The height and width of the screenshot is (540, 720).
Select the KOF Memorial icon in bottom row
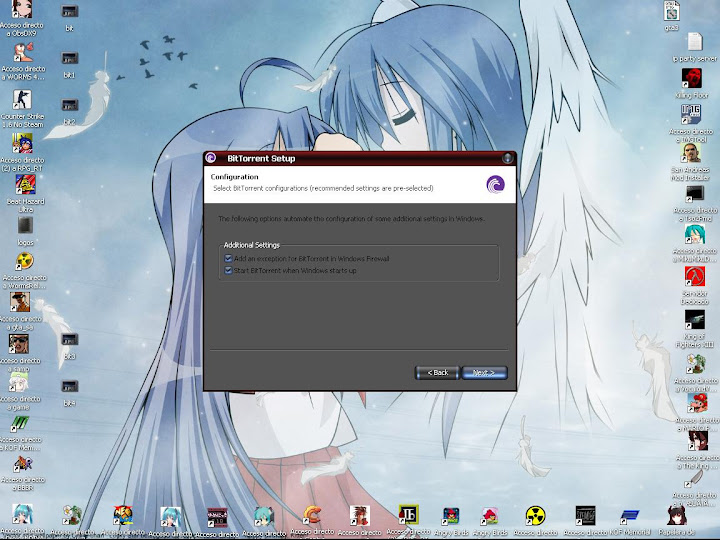click(630, 516)
